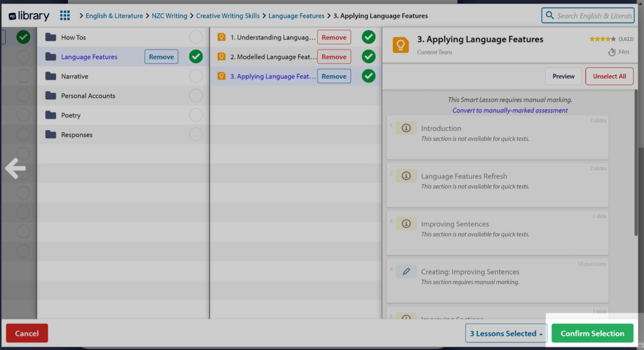Click the red Cancel button

point(26,333)
